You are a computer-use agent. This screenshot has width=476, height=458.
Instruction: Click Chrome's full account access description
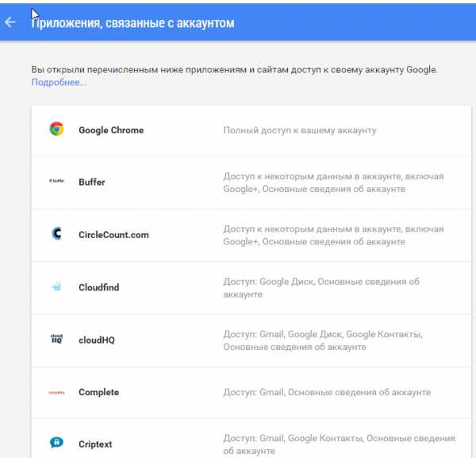click(x=300, y=130)
